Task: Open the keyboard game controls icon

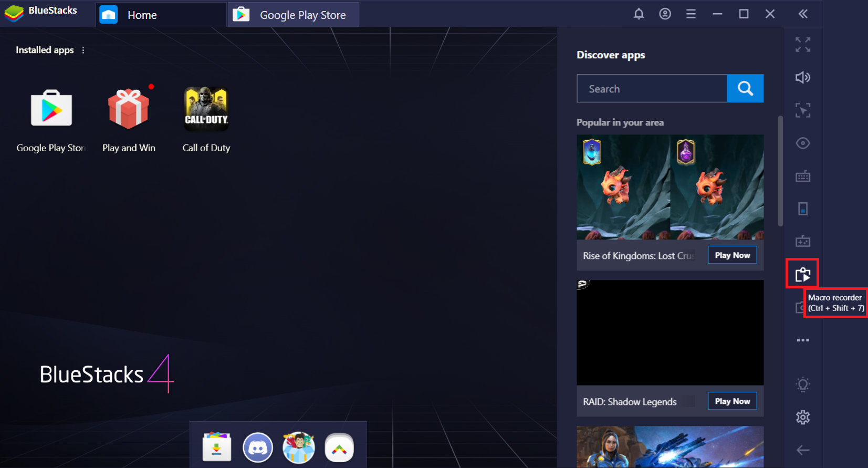Action: (803, 176)
